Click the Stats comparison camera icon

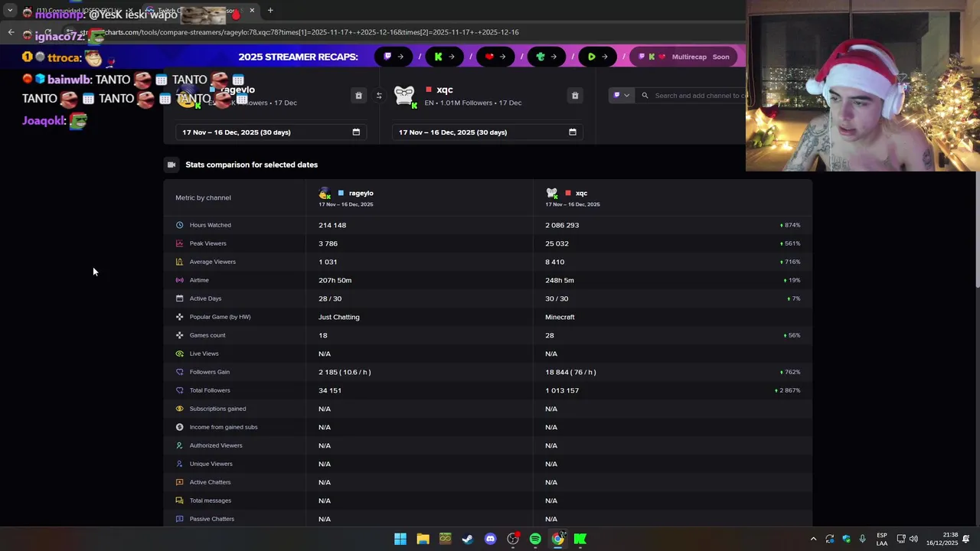171,165
